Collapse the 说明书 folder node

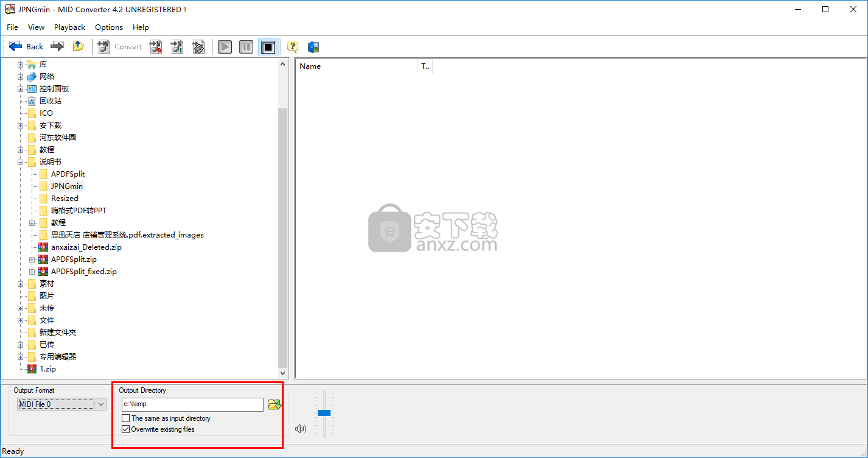20,162
